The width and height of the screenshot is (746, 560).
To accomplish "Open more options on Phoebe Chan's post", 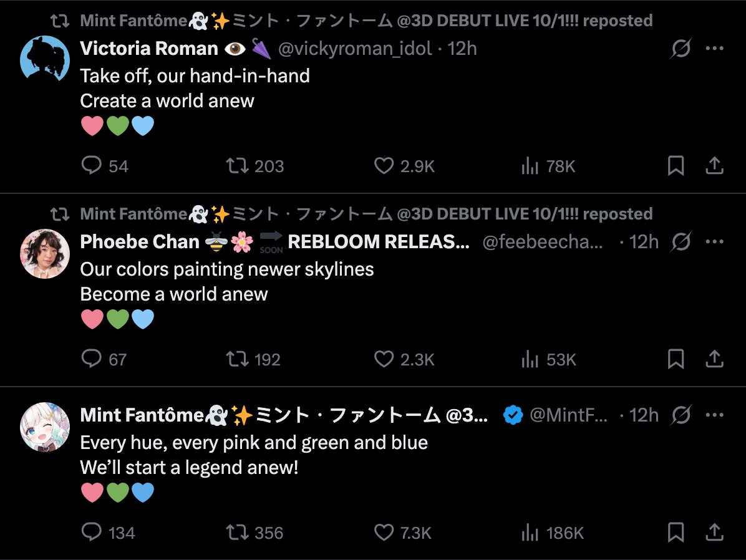I will pos(714,242).
